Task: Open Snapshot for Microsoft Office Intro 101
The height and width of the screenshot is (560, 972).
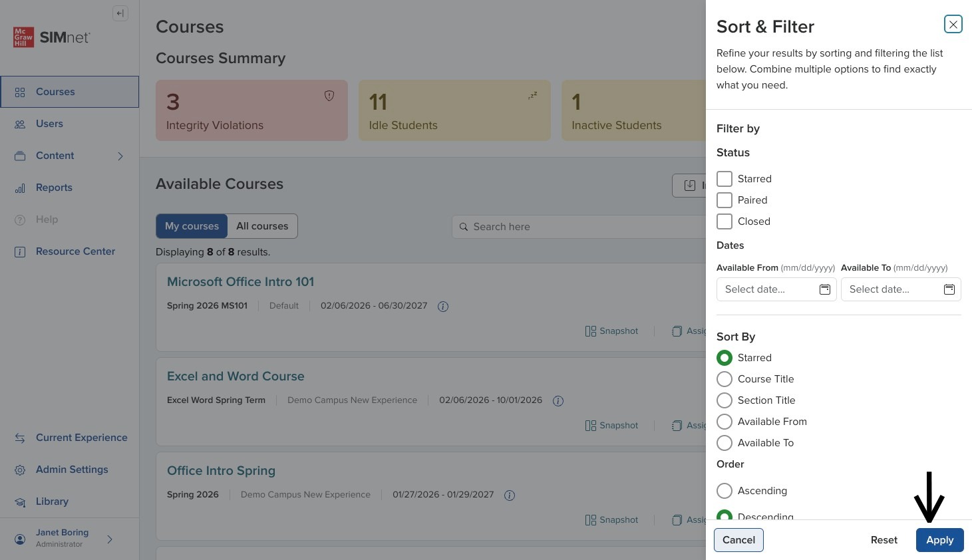Action: point(611,331)
